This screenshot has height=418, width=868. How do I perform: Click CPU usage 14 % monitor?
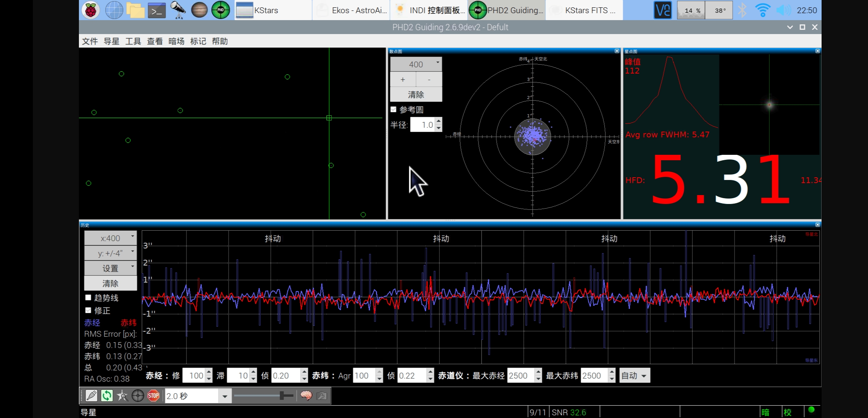click(691, 10)
